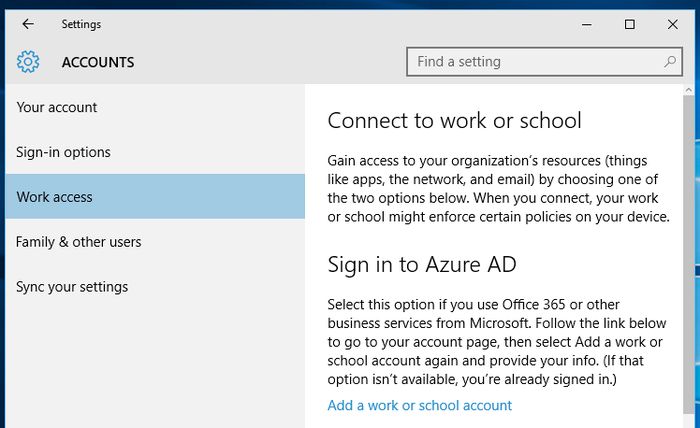Click the 'Add a work or school account' link

[419, 405]
